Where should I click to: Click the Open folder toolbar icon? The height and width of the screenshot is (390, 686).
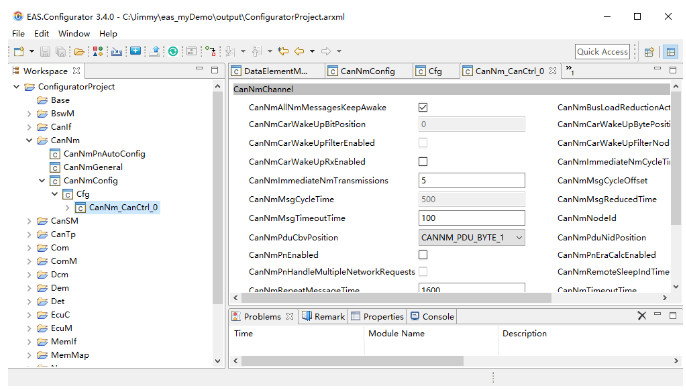79,52
